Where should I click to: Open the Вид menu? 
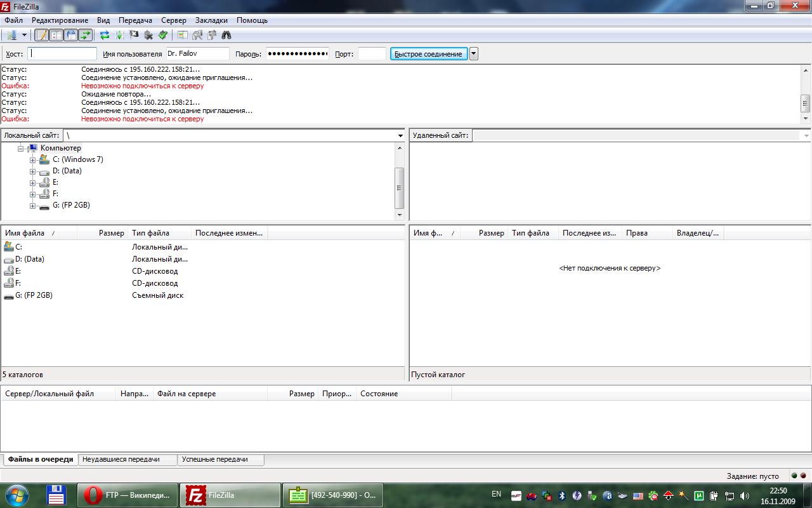pyautogui.click(x=103, y=20)
